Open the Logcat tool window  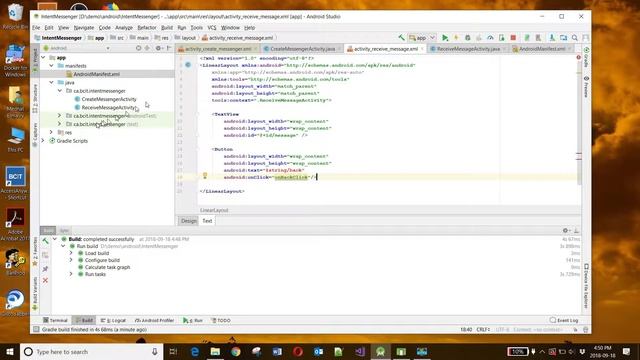tap(113, 320)
